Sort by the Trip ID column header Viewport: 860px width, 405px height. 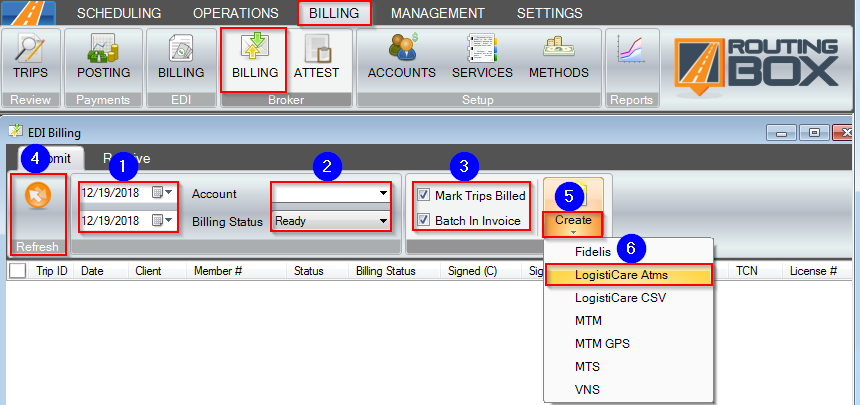tap(52, 271)
